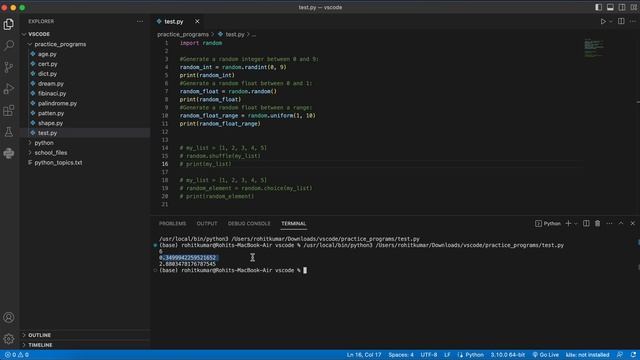The width and height of the screenshot is (640, 360).
Task: Collapse the VSCODE root folder
Action: click(x=85, y=34)
